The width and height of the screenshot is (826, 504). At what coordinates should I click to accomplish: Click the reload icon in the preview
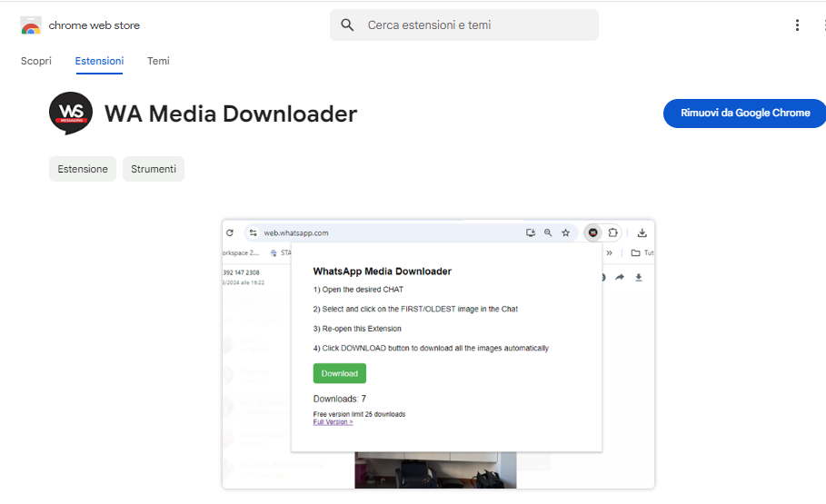[230, 232]
